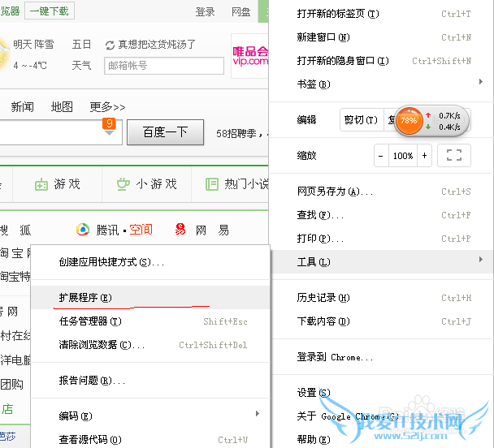This screenshot has width=494, height=448.
Task: Click the 明天 阵雪 weather forecast
Action: [x=33, y=45]
